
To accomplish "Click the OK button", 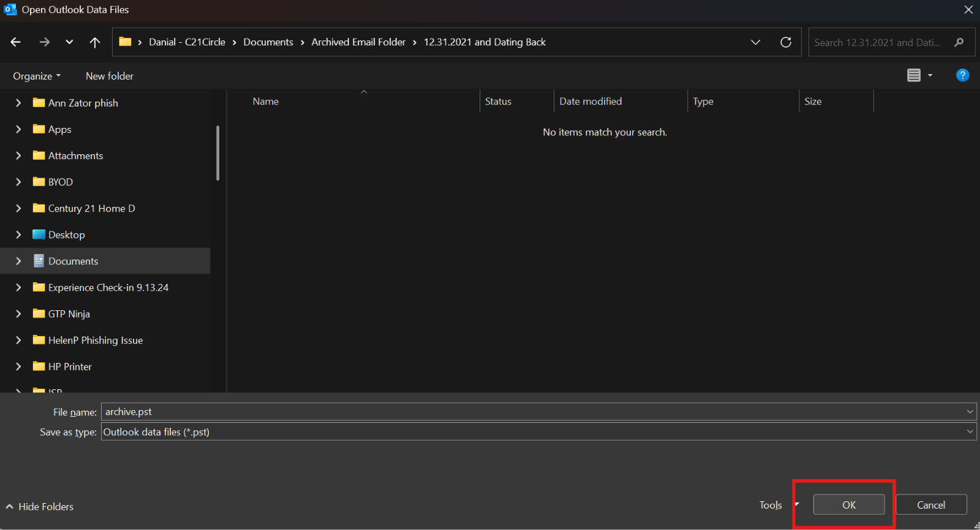I will pos(848,505).
